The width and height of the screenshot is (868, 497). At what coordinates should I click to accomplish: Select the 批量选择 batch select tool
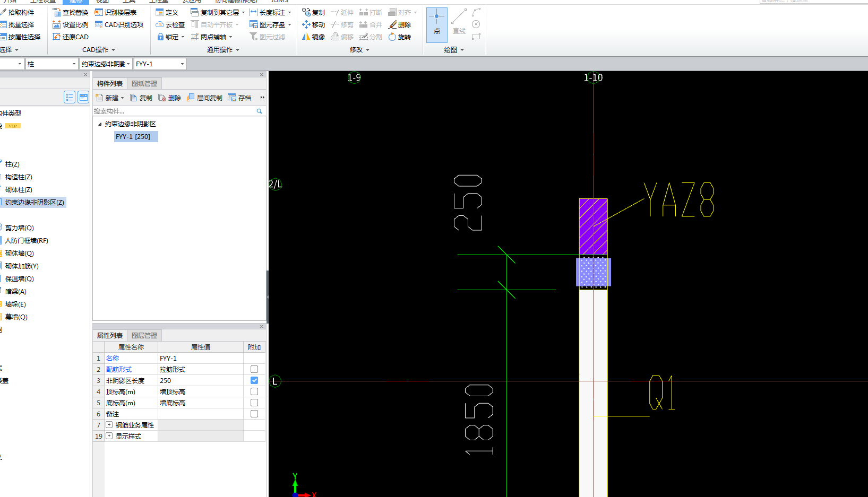pos(17,24)
